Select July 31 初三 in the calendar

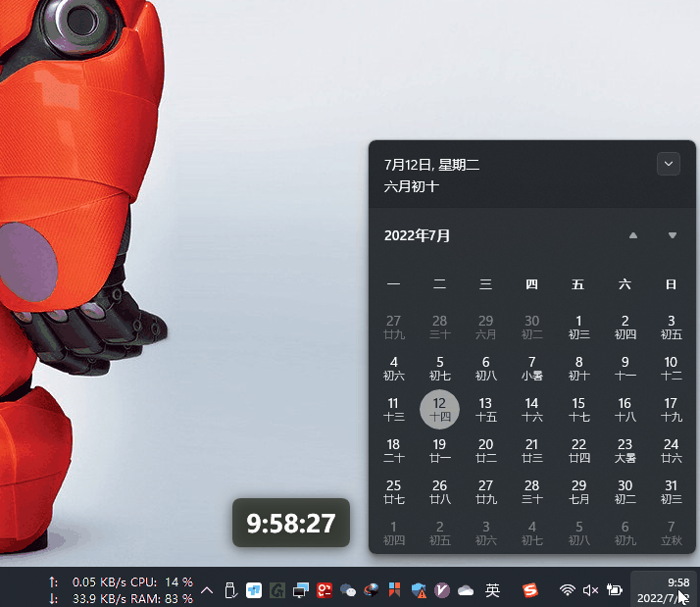[x=671, y=491]
